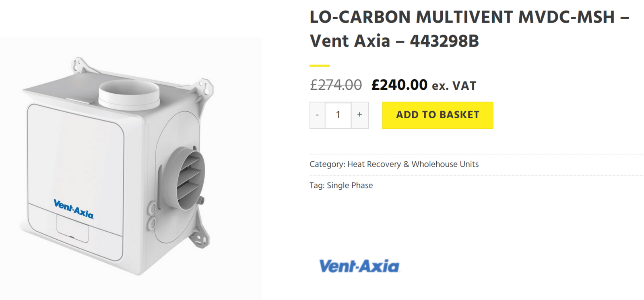Screen dimensions: 644x300
Task: Click the blue Vent-Axia logo on the fan unit
Action: point(73,209)
